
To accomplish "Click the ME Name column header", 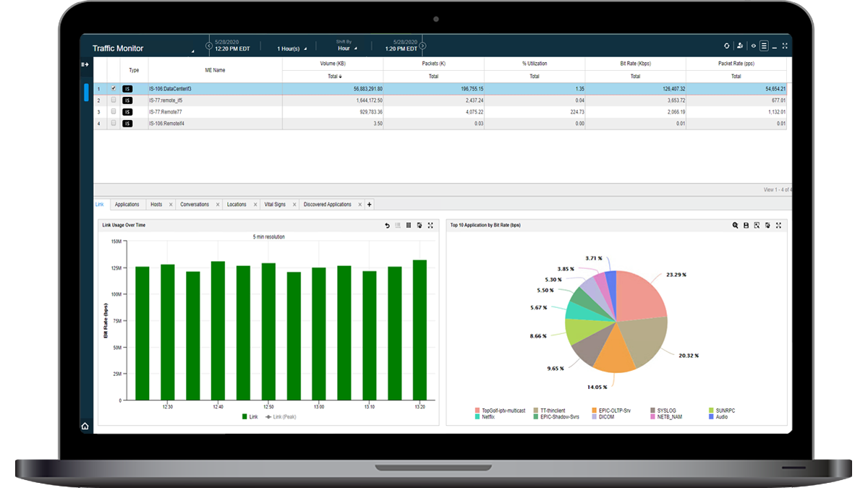I will (x=215, y=70).
